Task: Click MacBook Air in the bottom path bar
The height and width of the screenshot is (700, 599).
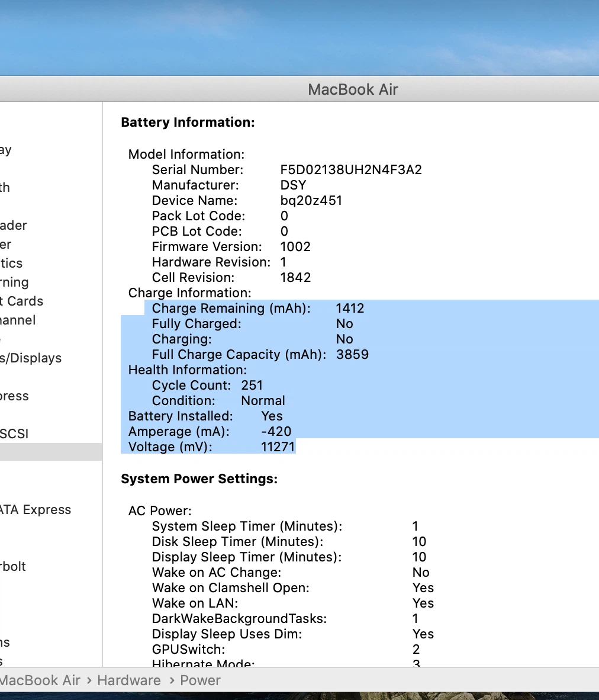Action: (x=40, y=680)
